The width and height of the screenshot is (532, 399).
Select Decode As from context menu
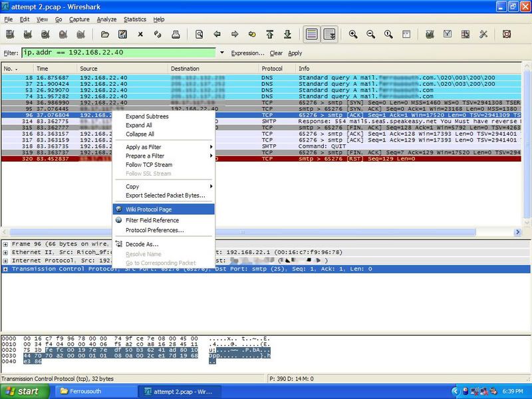[x=164, y=244]
